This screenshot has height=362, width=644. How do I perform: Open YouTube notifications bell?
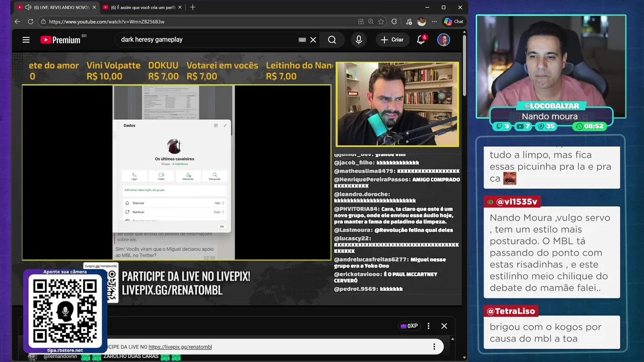click(x=421, y=40)
